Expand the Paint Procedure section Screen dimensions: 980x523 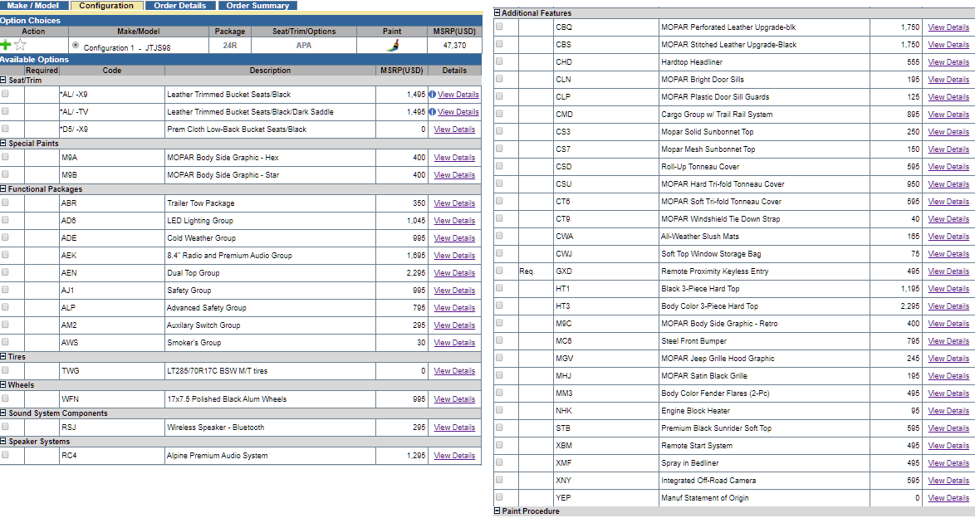click(x=497, y=511)
